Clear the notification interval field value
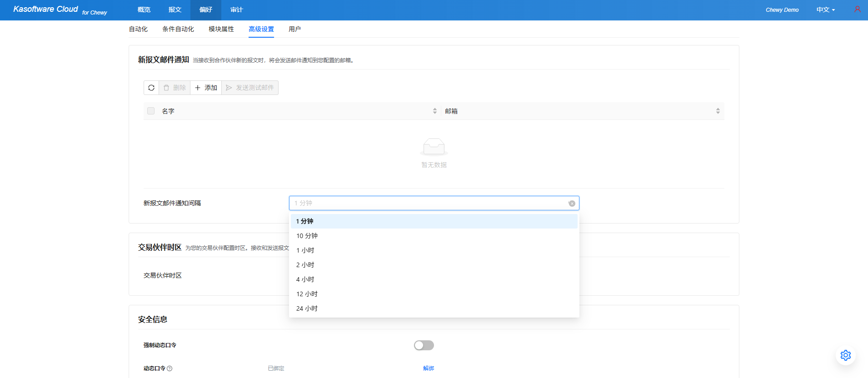This screenshot has height=378, width=868. 572,204
